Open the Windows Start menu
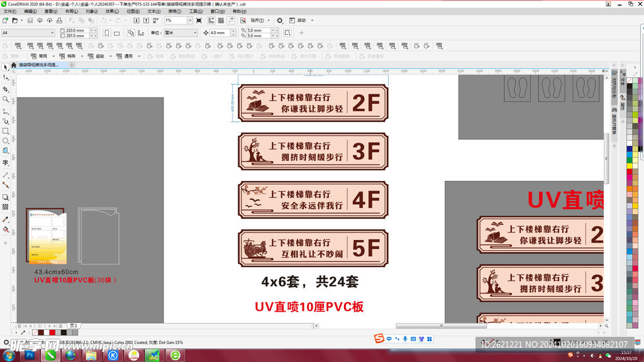 tap(8, 355)
